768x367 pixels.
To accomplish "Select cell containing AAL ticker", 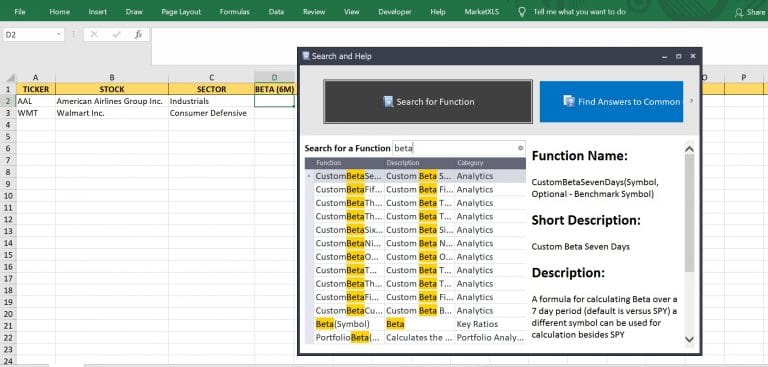I will point(36,101).
